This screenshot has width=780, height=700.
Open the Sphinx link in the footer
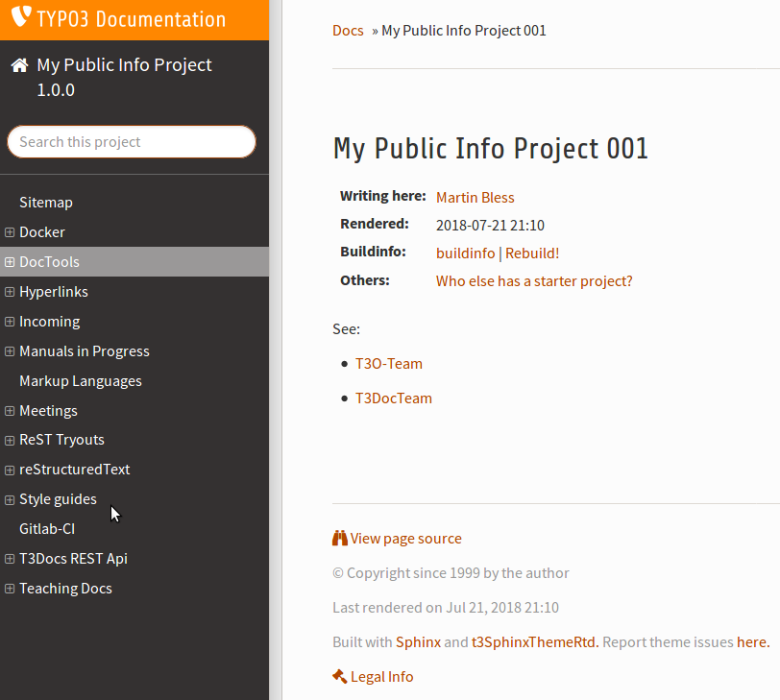click(x=419, y=641)
